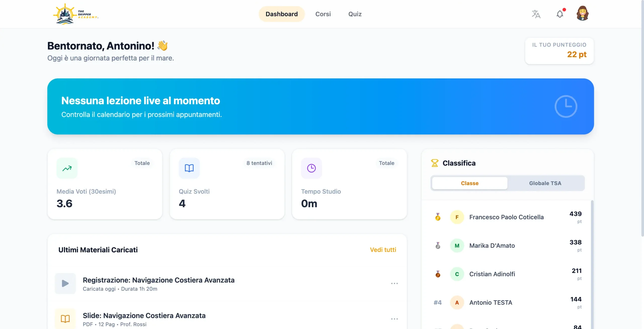Select the Quiz tab

(x=355, y=14)
